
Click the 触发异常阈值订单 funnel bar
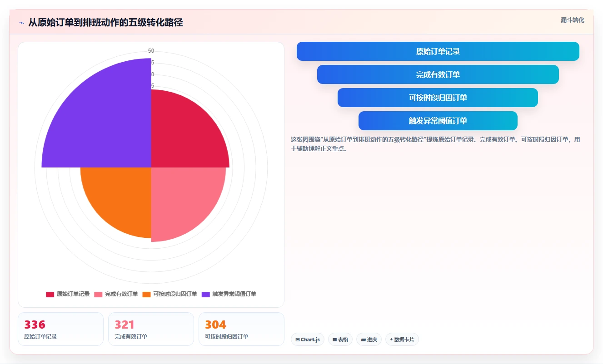pyautogui.click(x=438, y=121)
